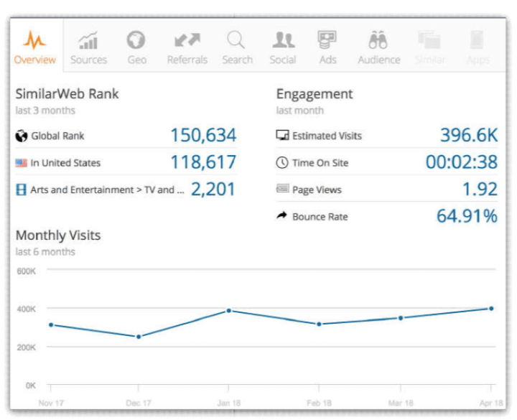The width and height of the screenshot is (517, 420).
Task: Click the Estimated Visits value 396.6K
Action: (x=469, y=135)
